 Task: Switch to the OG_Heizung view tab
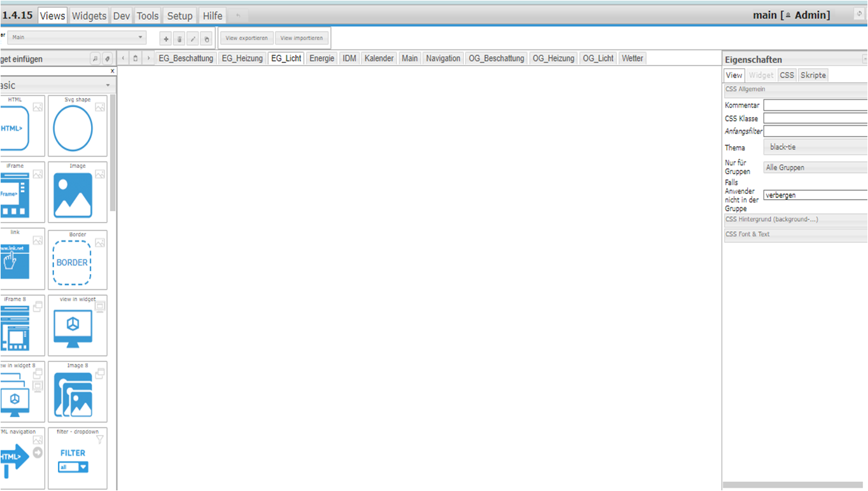(x=553, y=59)
